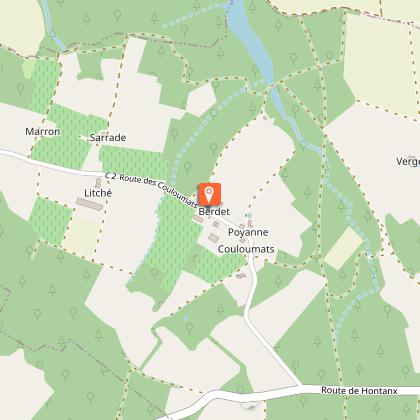Click the orange location pin marker
The width and height of the screenshot is (420, 420).
click(209, 195)
